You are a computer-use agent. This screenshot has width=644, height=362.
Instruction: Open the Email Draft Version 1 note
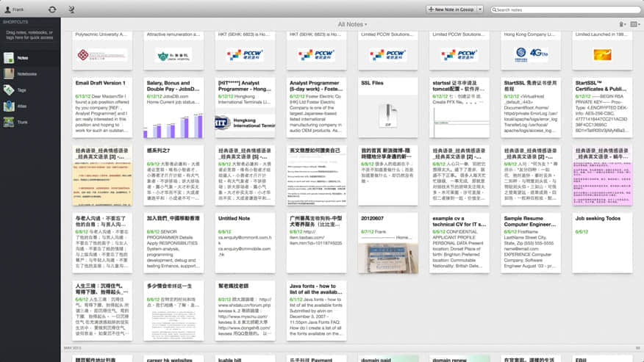[x=102, y=107]
